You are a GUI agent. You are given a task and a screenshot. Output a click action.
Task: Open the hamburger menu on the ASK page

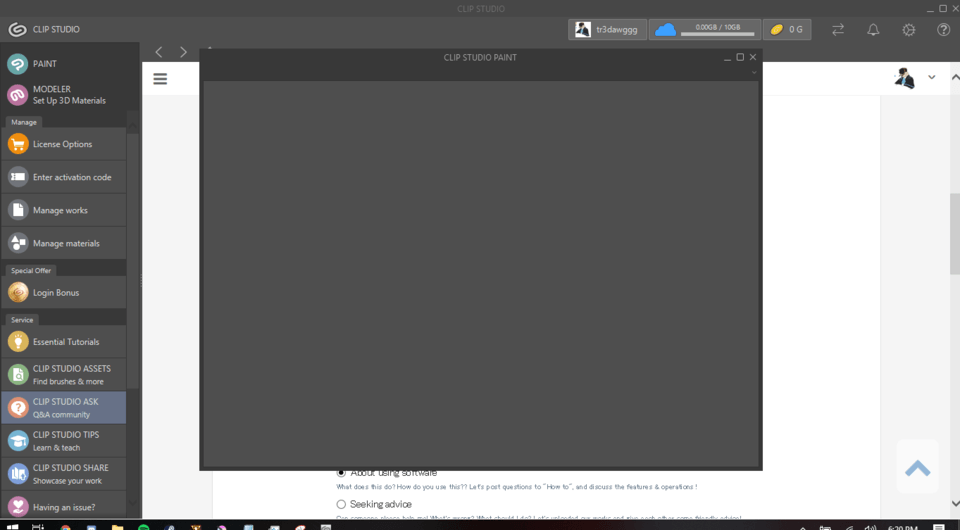pos(160,79)
